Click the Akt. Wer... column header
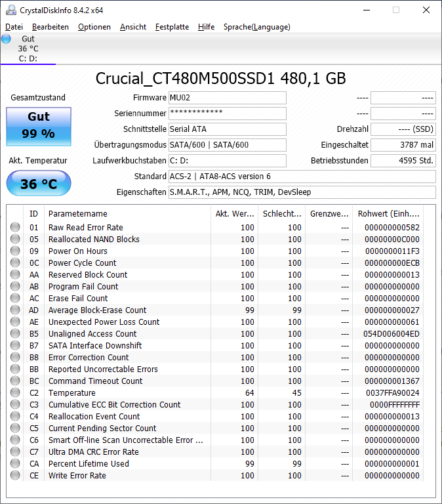Image resolution: width=442 pixels, height=504 pixels. [235, 214]
